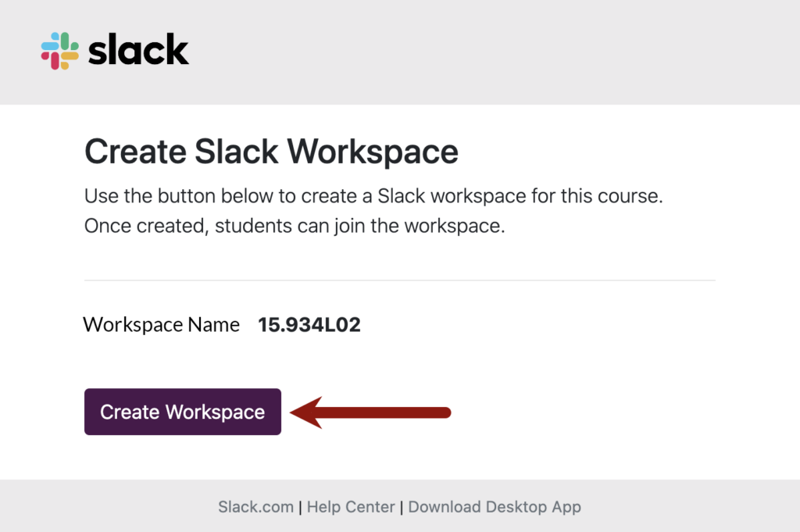Click the Workspace Name label
Viewport: 800px width, 532px height.
coord(161,323)
